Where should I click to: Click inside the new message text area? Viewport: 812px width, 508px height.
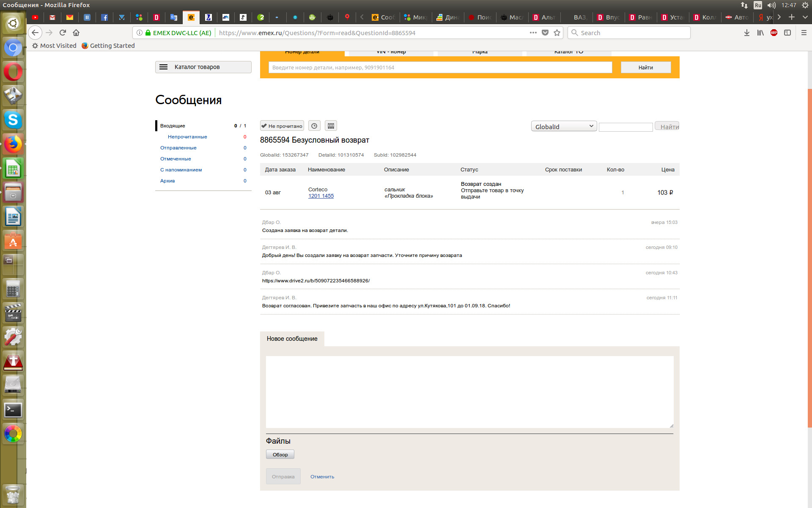469,392
